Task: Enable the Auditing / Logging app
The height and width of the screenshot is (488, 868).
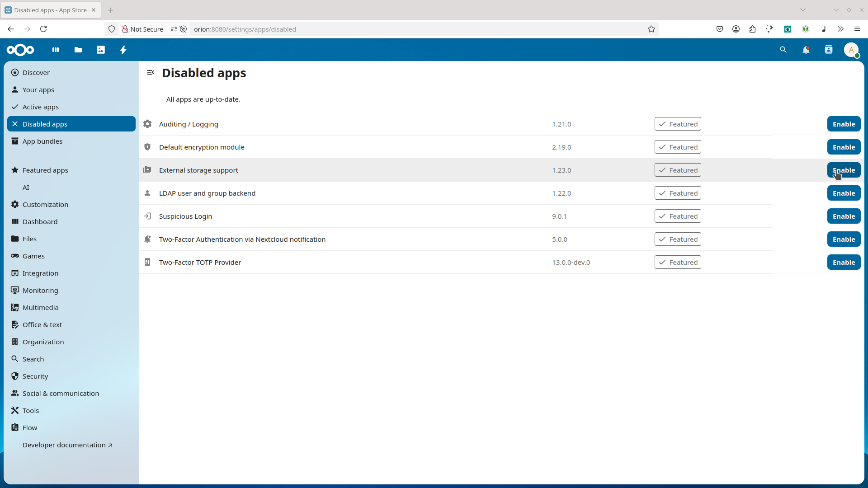Action: (x=844, y=124)
